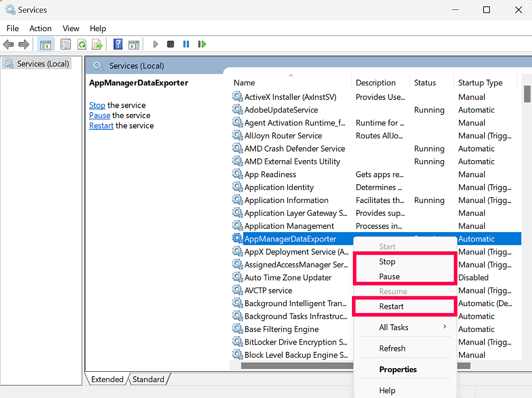This screenshot has height=398, width=532.
Task: Stop the service via the black square toolbar icon
Action: pos(171,44)
